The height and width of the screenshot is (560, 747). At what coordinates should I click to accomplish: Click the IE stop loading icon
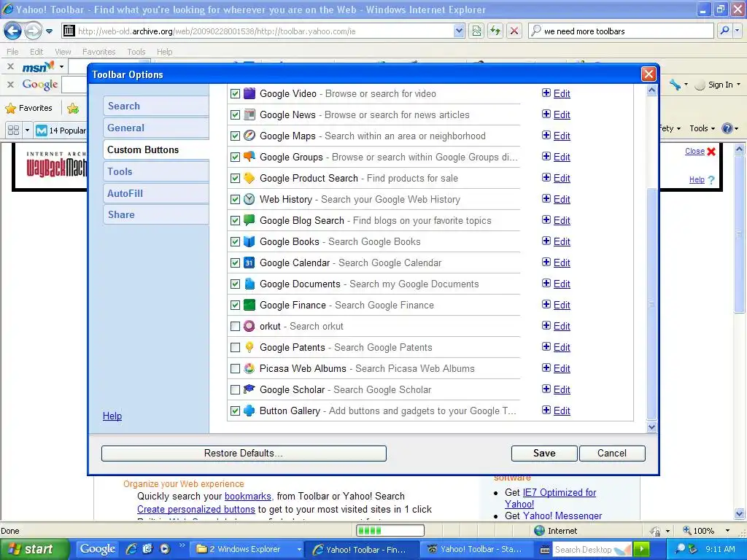(x=514, y=31)
